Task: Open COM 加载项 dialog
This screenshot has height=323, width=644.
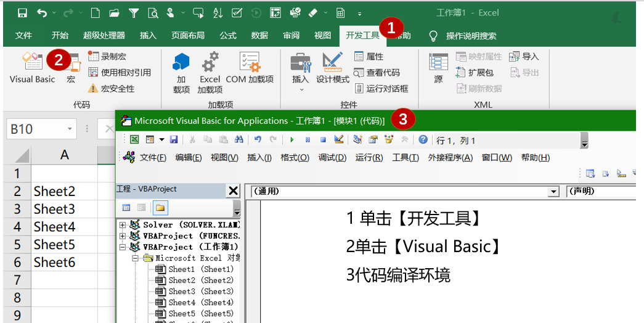Action: pos(250,68)
